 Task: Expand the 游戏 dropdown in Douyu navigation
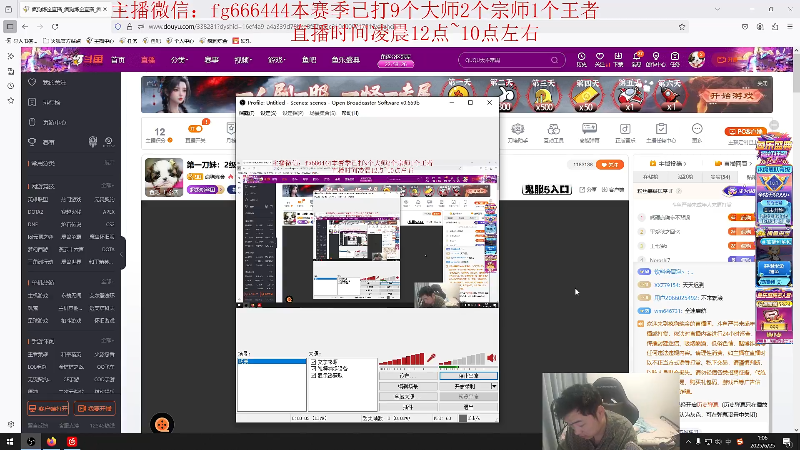(276, 60)
